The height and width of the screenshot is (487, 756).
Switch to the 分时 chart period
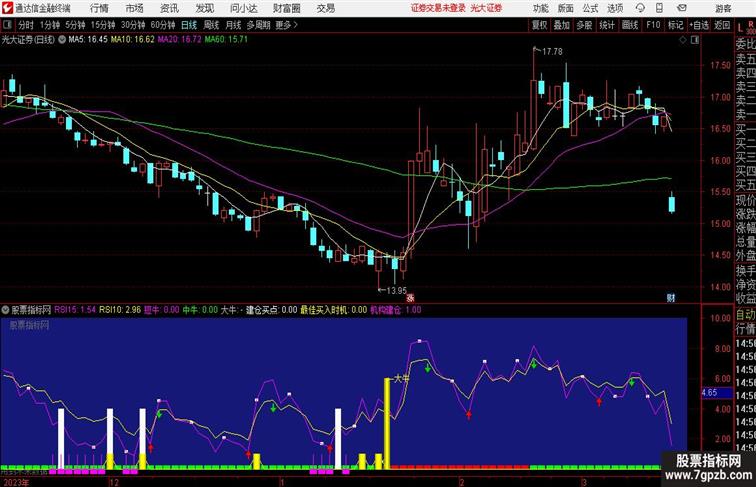coord(26,25)
